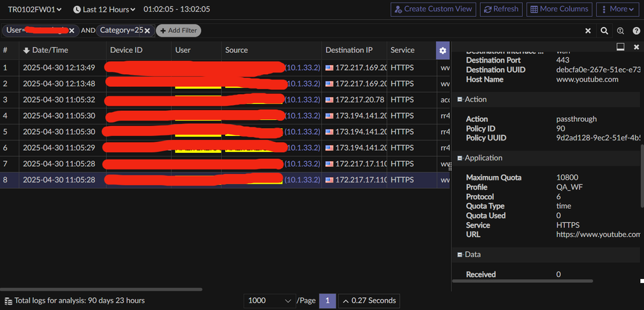Click the table resize handle beside row 7
The height and width of the screenshot is (310, 644).
click(x=450, y=167)
